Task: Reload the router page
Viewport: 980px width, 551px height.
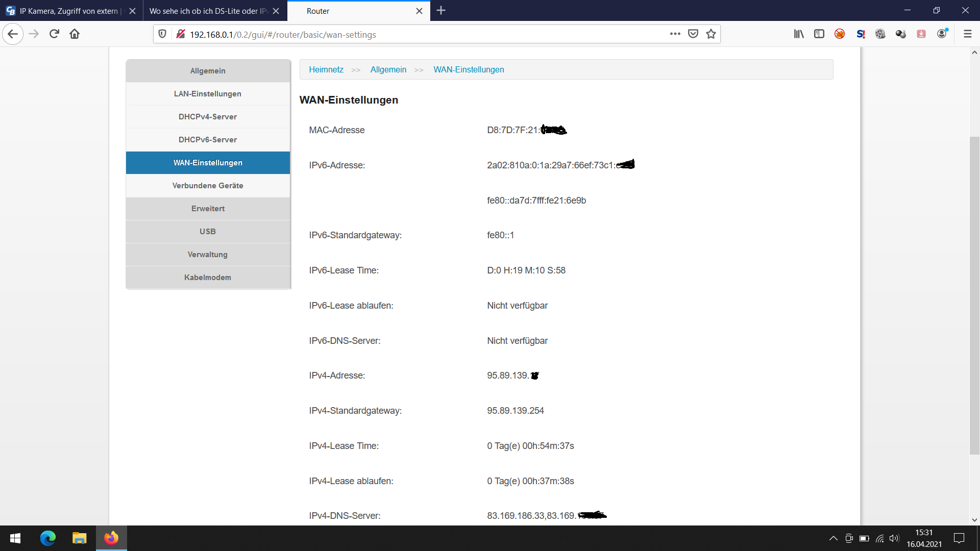Action: coord(54,34)
